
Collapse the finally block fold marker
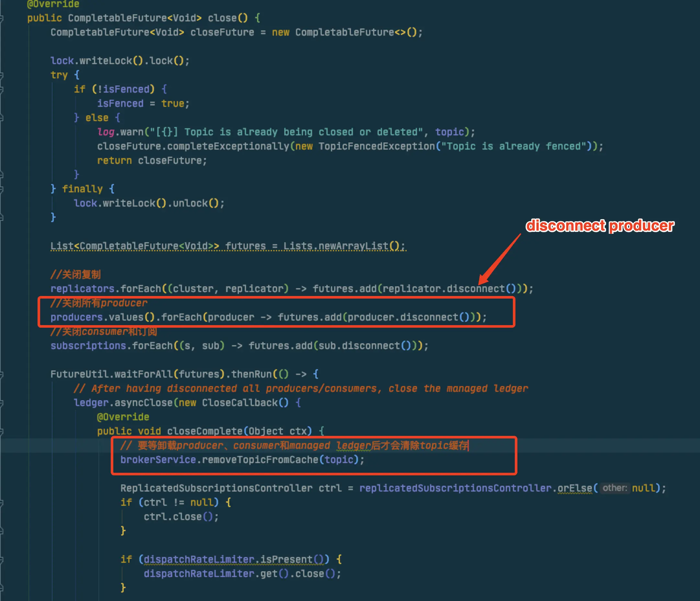click(1, 189)
